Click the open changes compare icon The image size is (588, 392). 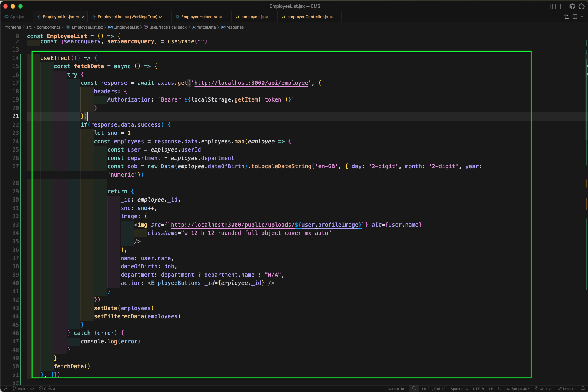(x=567, y=17)
